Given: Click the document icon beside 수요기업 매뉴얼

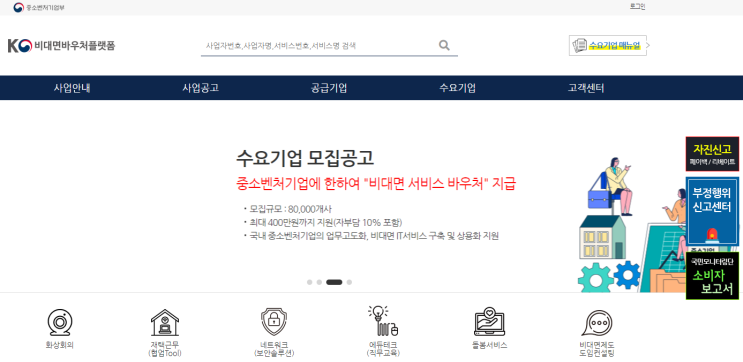Looking at the screenshot, I should click(580, 45).
